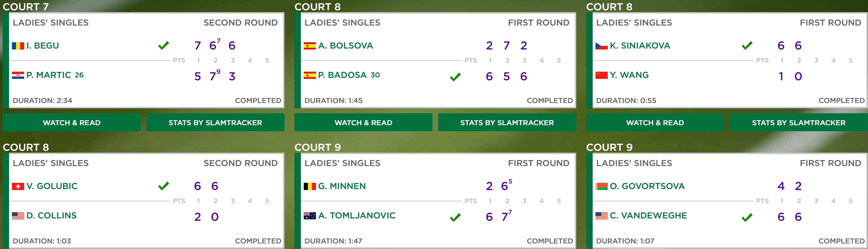Image resolution: width=868 pixels, height=249 pixels.
Task: Click Croatia flag beside P. Martic
Action: tap(18, 75)
